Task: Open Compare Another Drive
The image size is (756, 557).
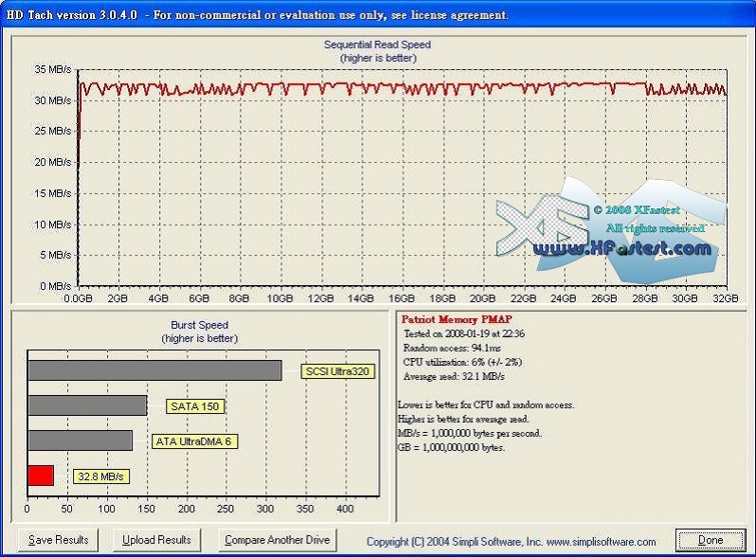Action: pos(278,540)
